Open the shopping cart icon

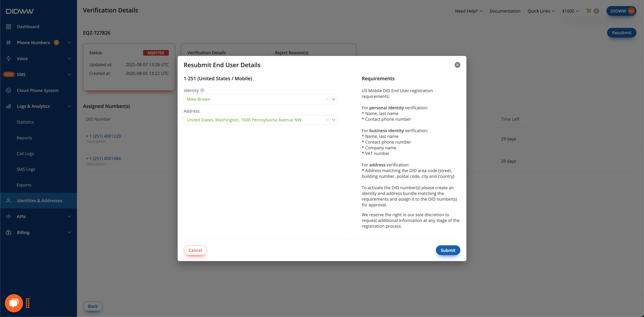point(589,11)
